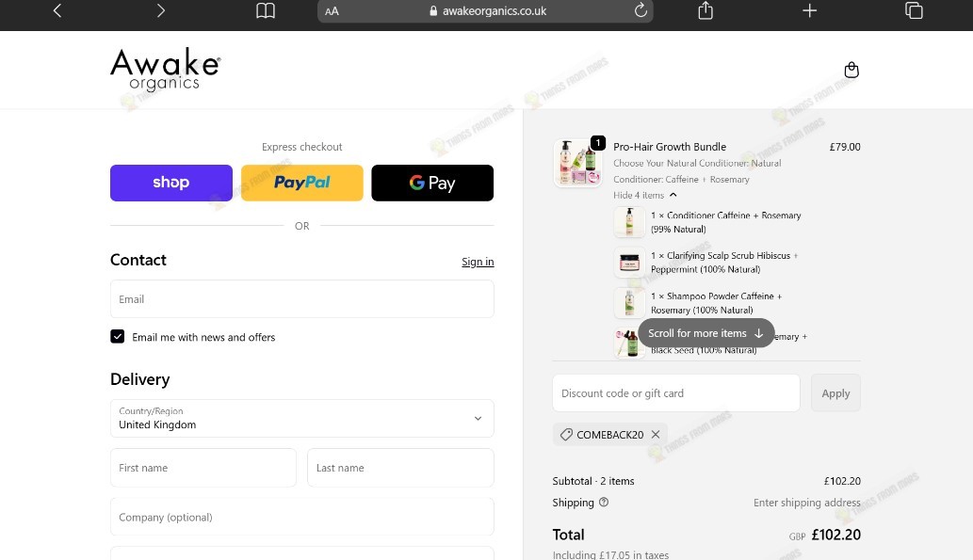973x560 pixels.
Task: Click the Contact section heading
Action: coord(138,260)
